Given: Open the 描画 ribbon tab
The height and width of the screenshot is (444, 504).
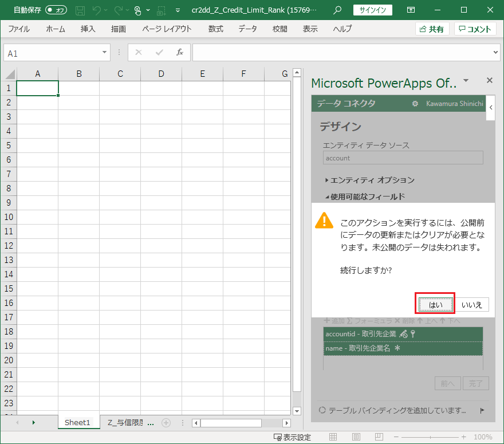Looking at the screenshot, I should click(x=119, y=29).
